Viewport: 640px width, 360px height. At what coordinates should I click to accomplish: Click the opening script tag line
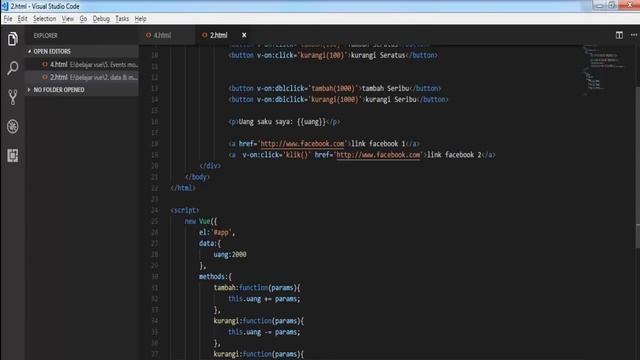[x=185, y=210]
